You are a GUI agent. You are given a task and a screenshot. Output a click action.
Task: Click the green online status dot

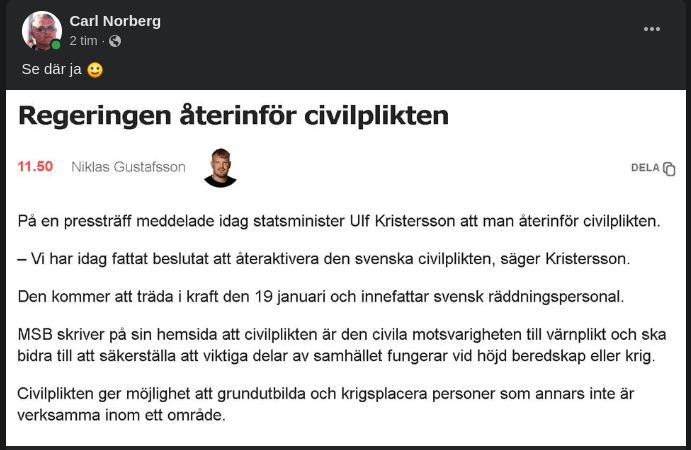pos(57,45)
